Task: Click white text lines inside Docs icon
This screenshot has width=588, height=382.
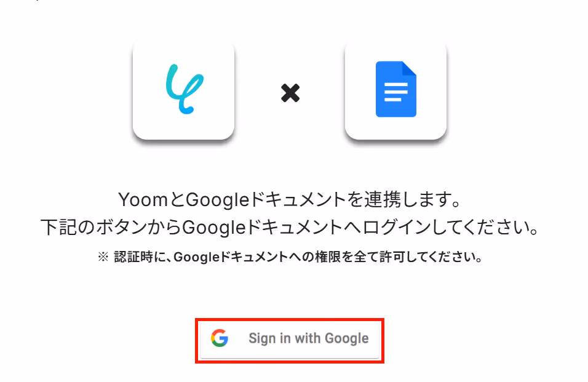Action: (x=396, y=92)
